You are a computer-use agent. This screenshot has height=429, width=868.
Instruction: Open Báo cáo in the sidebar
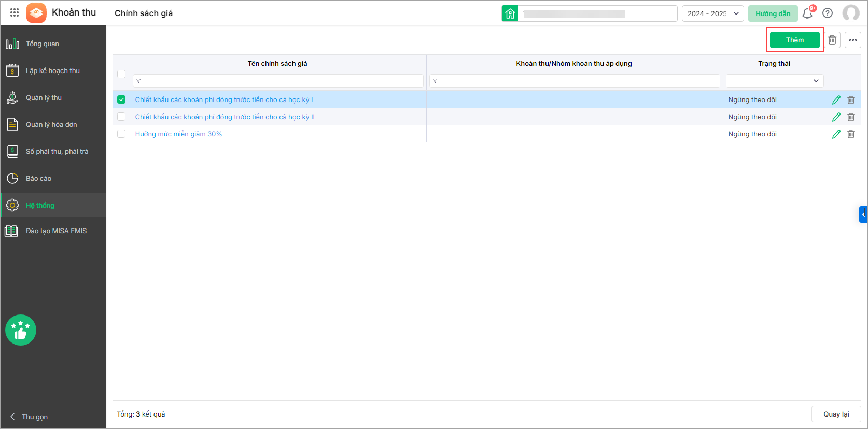tap(53, 179)
